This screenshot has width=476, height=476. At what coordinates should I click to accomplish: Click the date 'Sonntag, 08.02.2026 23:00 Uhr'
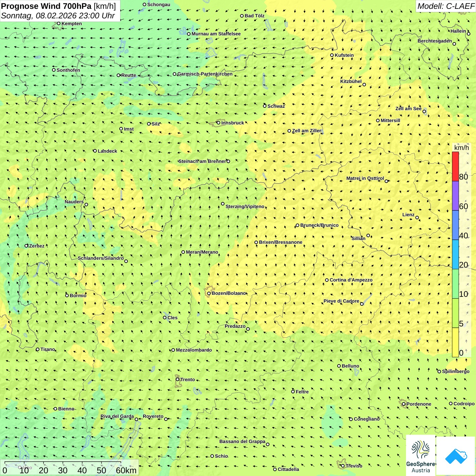[58, 16]
